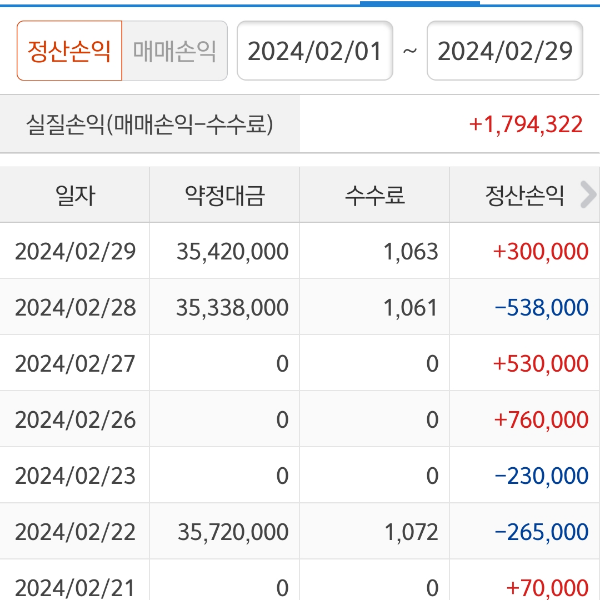Select the 2024/02/27 row date
The width and height of the screenshot is (600, 600).
coord(75,363)
